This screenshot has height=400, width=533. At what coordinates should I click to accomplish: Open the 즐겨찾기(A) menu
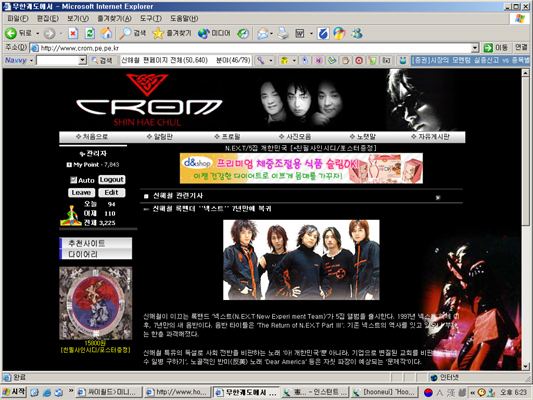point(114,18)
